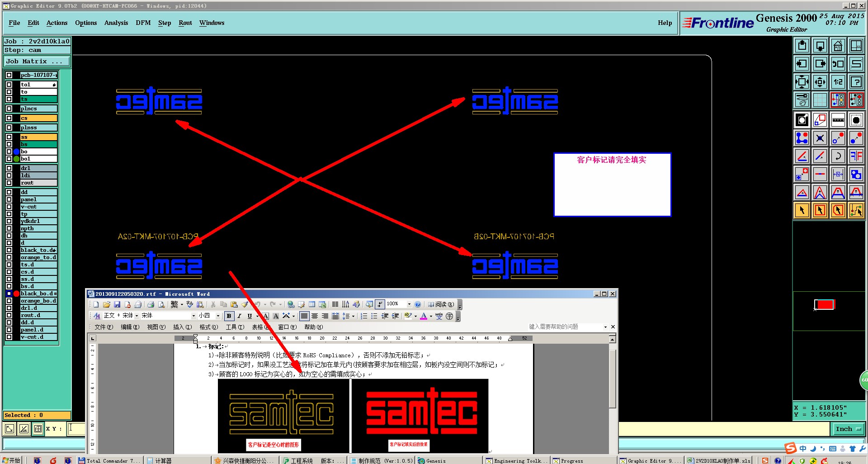Open Word 插入(I) menu
Viewport: 868px width, 464px height.
tap(182, 327)
